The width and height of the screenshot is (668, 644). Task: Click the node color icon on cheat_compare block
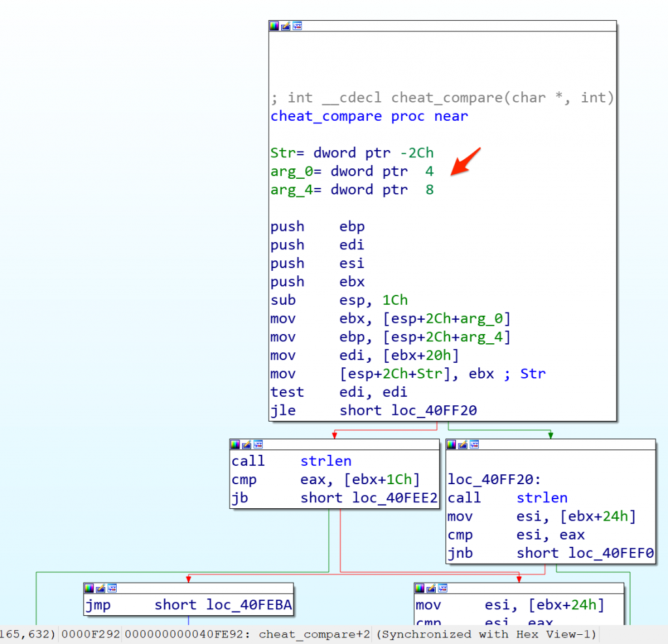[x=274, y=26]
